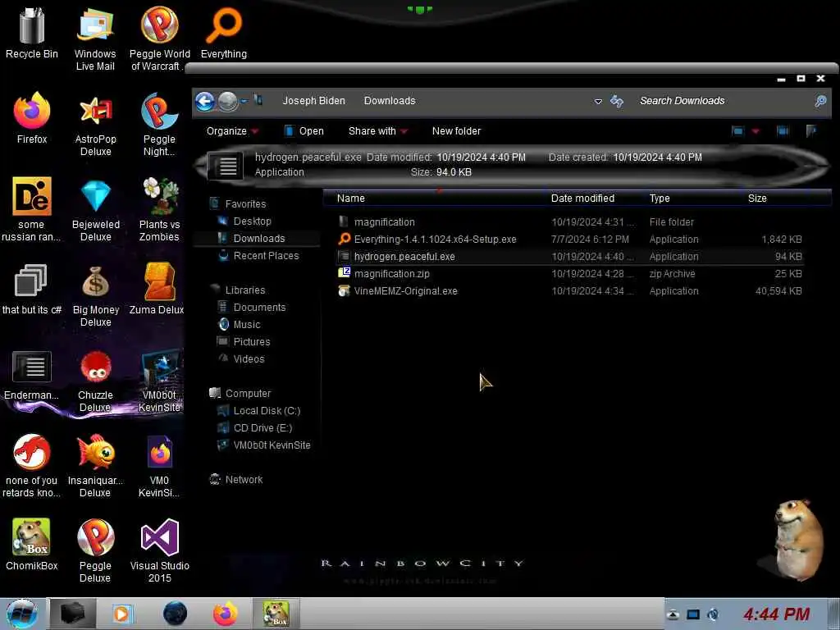Open Downloads in navigation pane
840x630 pixels.
pyautogui.click(x=258, y=239)
